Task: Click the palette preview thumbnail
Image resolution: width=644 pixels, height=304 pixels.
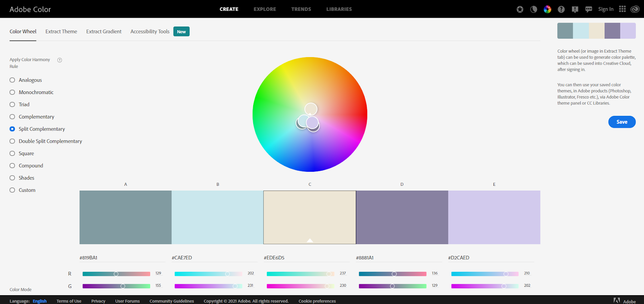Action: 597,31
